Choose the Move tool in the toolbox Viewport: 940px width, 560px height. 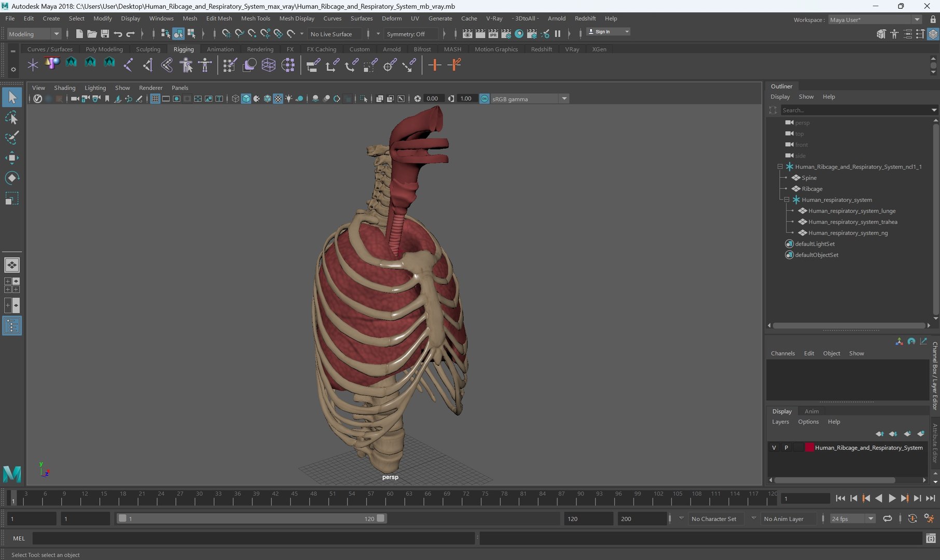click(12, 158)
